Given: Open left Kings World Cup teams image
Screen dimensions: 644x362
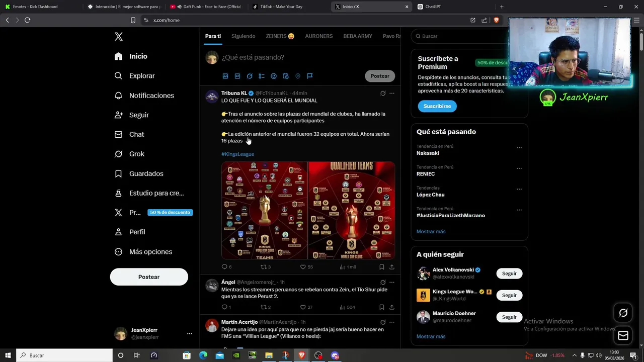Looking at the screenshot, I should (x=264, y=210).
